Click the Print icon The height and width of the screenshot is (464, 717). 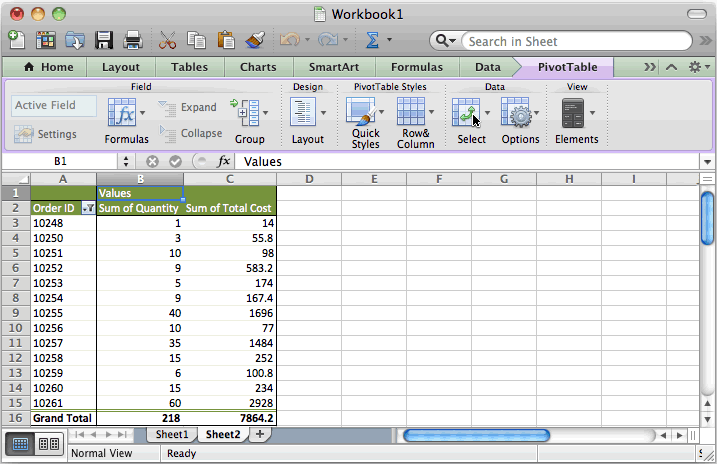[x=133, y=40]
